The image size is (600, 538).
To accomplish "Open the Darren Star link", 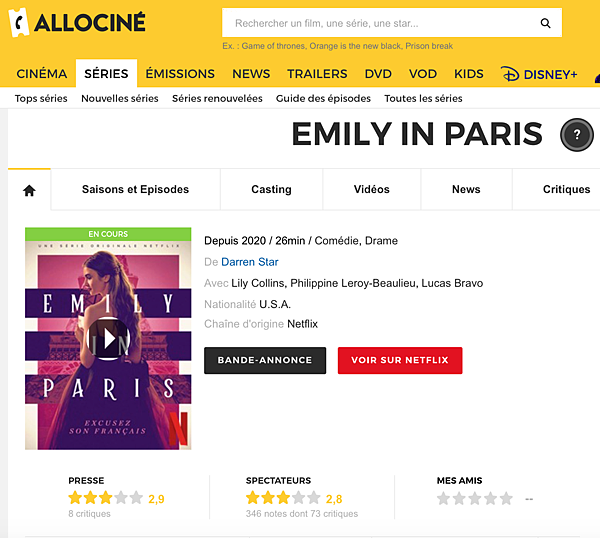I will click(250, 262).
